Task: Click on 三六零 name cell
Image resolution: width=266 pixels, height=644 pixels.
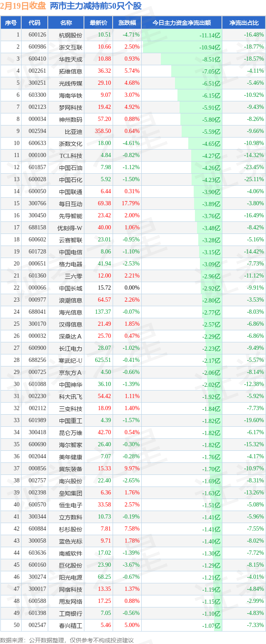Action: tap(74, 276)
